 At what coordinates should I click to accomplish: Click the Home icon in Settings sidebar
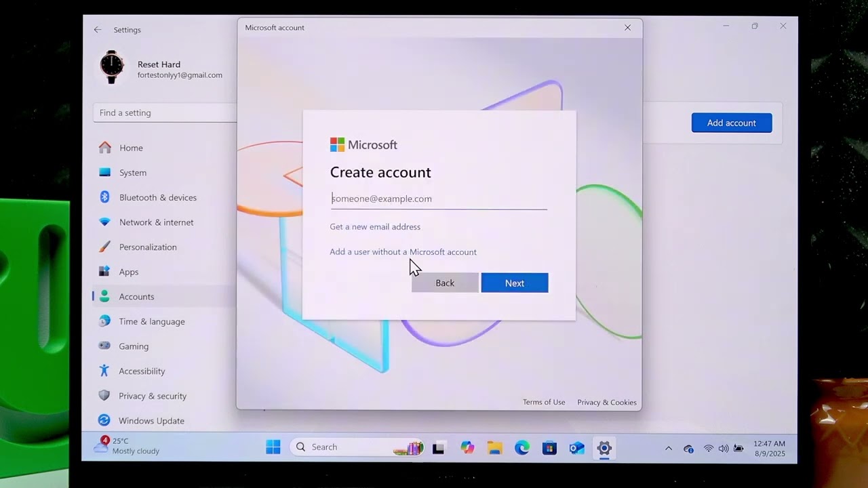pyautogui.click(x=104, y=148)
